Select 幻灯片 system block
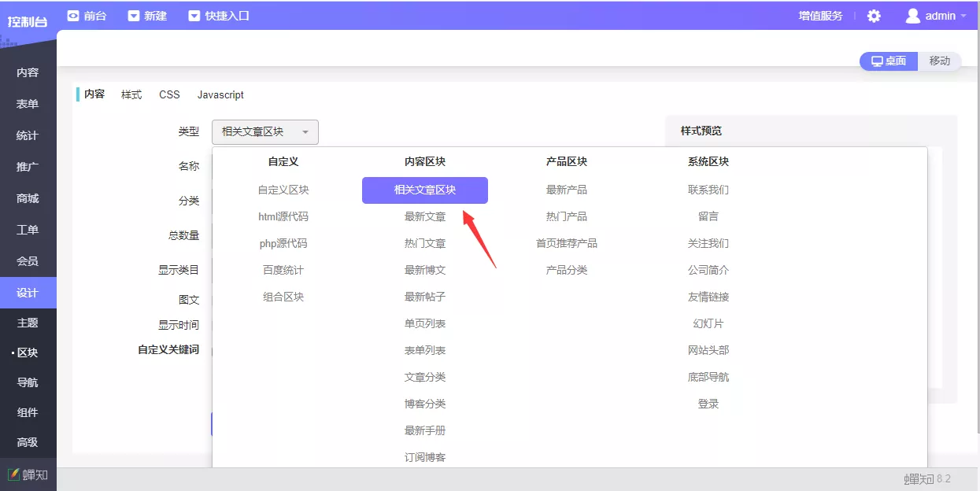980x491 pixels. [x=708, y=323]
